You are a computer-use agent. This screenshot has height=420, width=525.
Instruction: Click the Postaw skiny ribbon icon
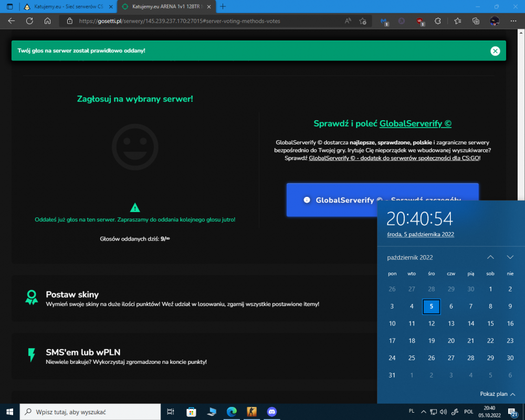click(x=31, y=298)
